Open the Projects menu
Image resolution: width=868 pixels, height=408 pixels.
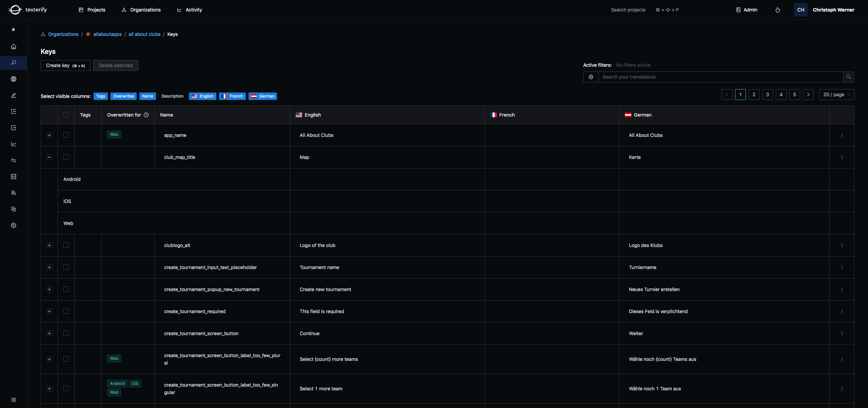click(92, 10)
